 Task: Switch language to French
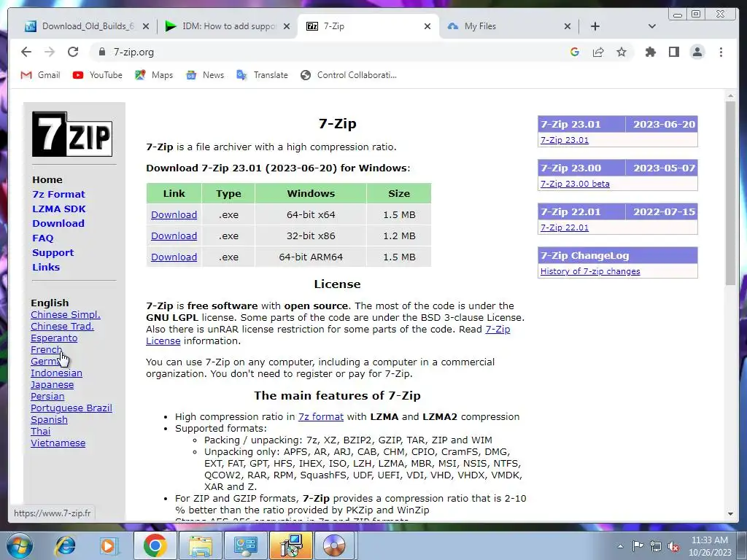pos(46,349)
